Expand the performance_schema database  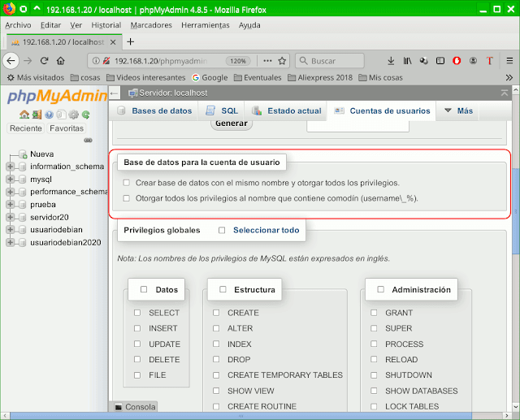click(11, 192)
